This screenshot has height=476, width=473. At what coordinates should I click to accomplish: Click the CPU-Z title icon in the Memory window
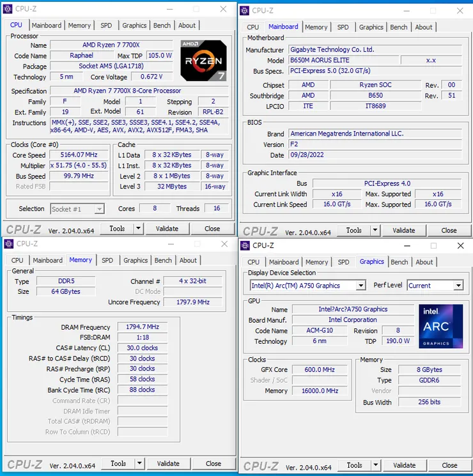[x=9, y=243]
